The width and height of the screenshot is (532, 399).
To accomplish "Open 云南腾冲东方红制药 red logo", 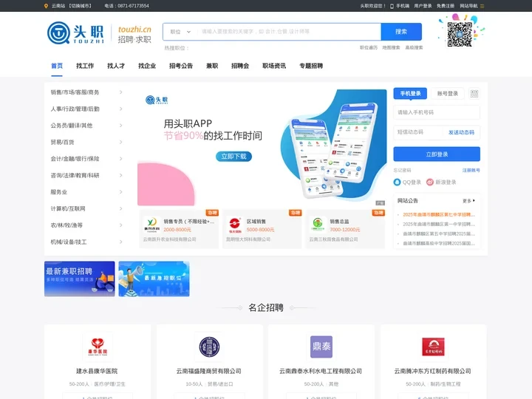I will (433, 347).
